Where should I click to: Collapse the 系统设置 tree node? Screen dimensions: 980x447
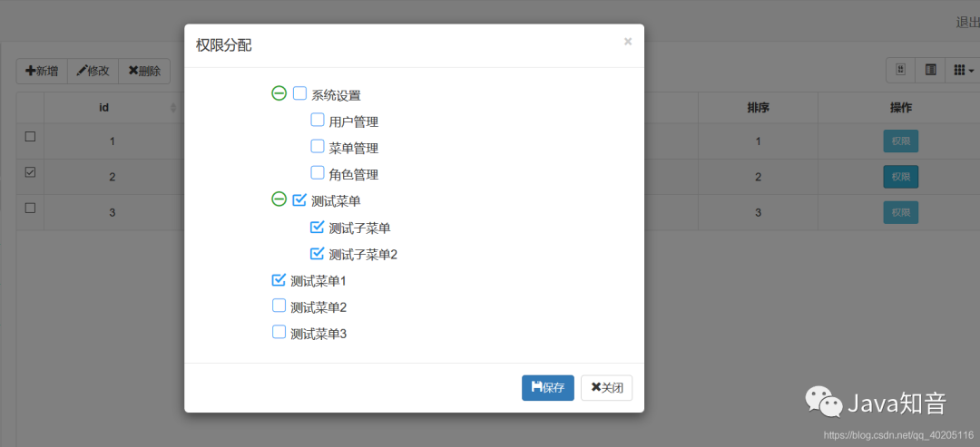[x=279, y=93]
